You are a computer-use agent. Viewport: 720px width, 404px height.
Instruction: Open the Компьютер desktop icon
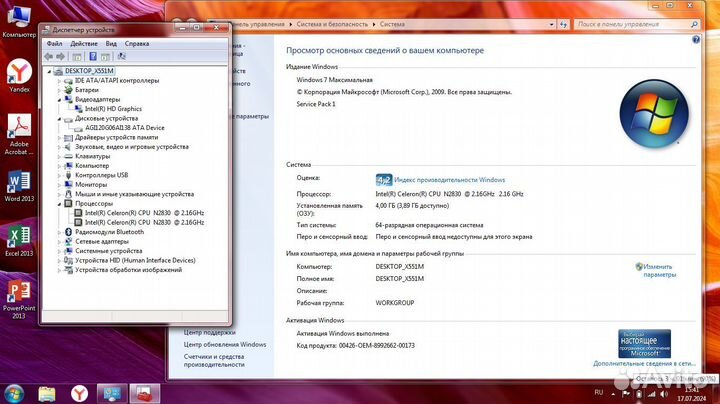(x=19, y=21)
